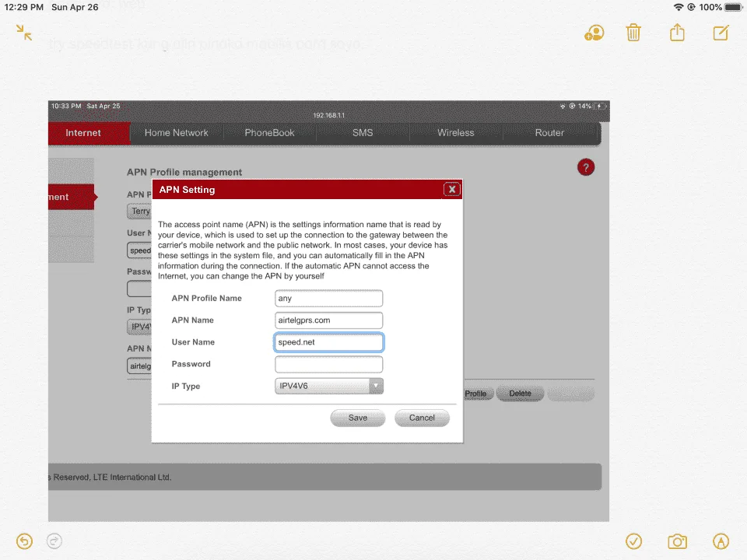The height and width of the screenshot is (560, 747).
Task: Open the markup pen icon
Action: point(721,541)
